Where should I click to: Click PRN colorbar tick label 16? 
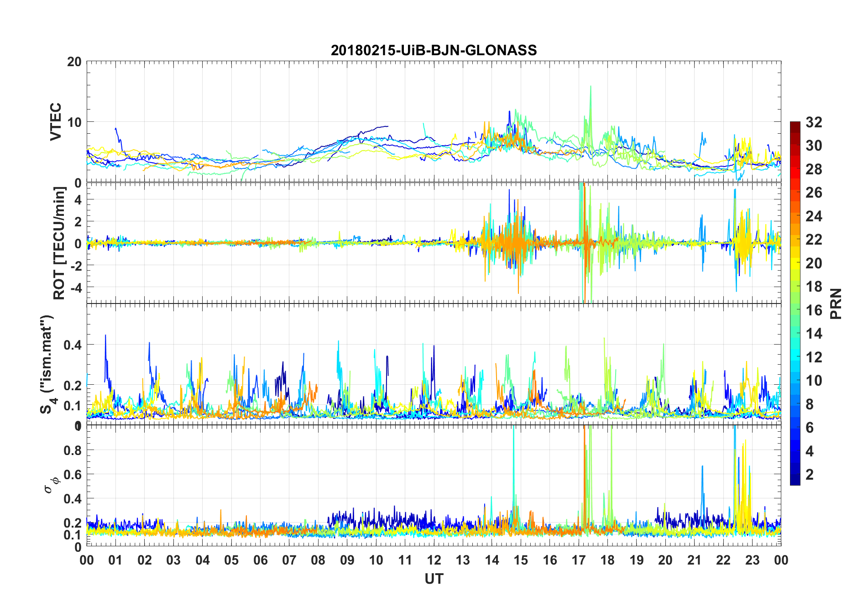pos(814,310)
